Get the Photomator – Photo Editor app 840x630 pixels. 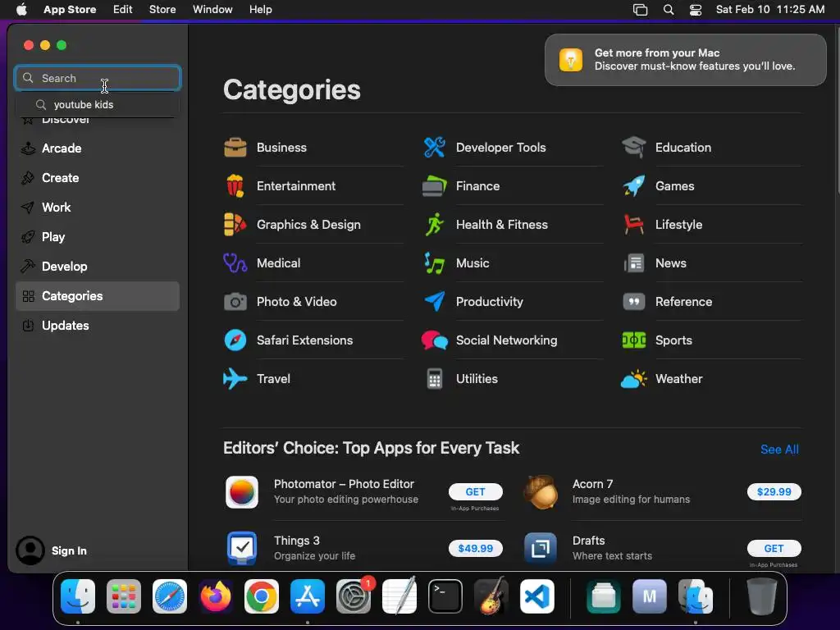(x=475, y=492)
